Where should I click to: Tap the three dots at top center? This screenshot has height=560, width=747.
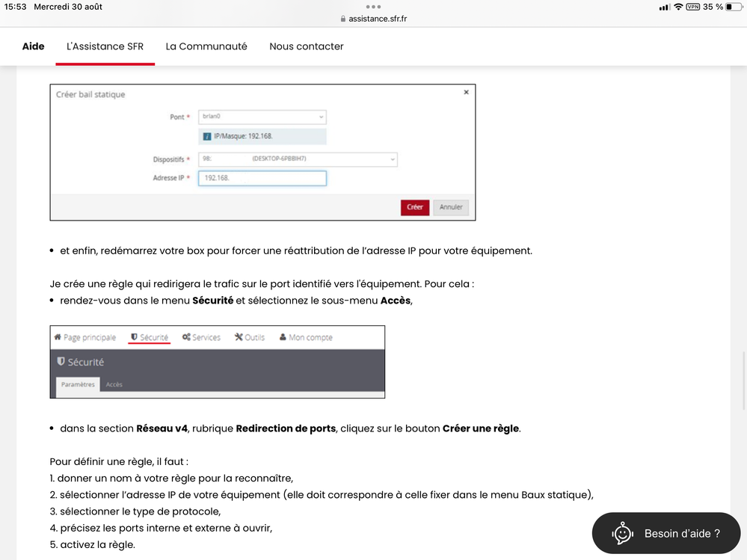tap(373, 7)
